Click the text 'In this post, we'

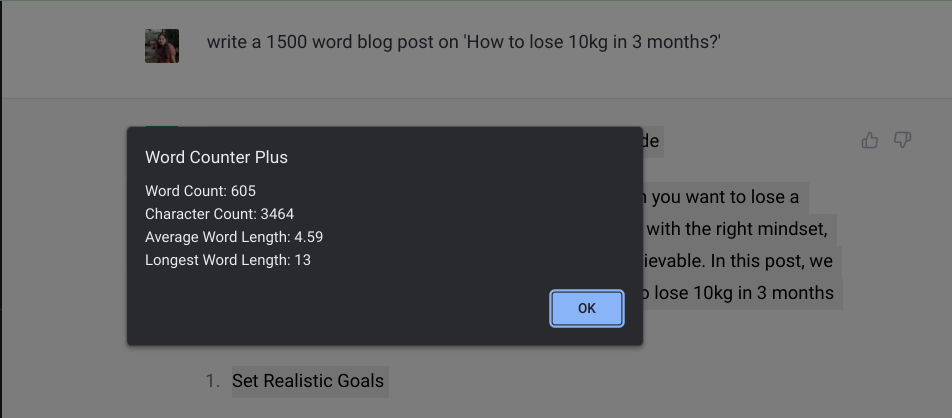pyautogui.click(x=772, y=261)
